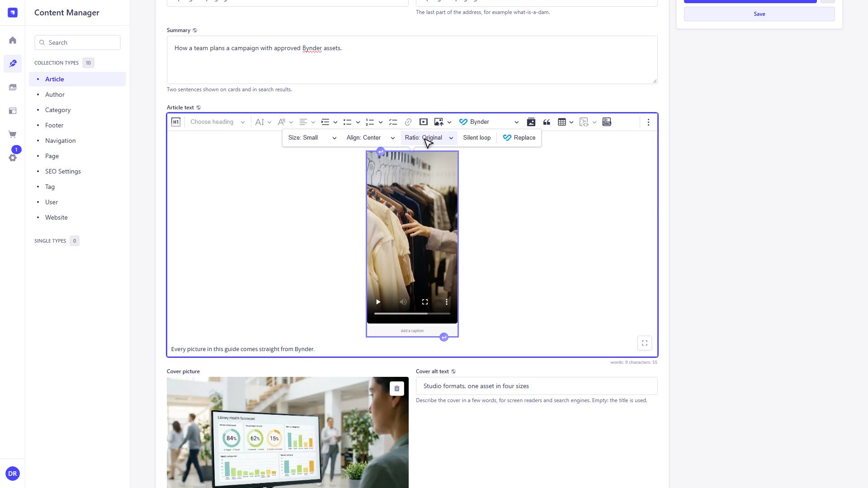Toggle the editor fullscreen button
This screenshot has height=488, width=868.
click(x=645, y=343)
